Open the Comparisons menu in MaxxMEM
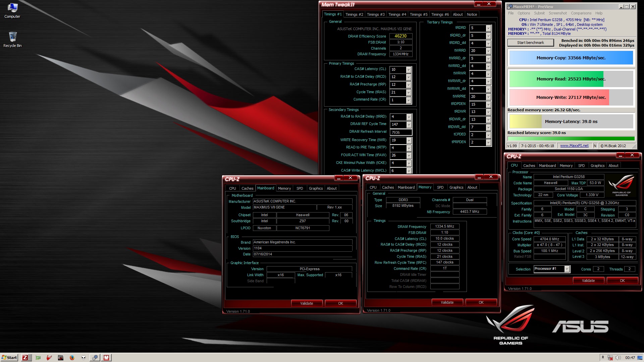644x362 pixels. [x=581, y=13]
